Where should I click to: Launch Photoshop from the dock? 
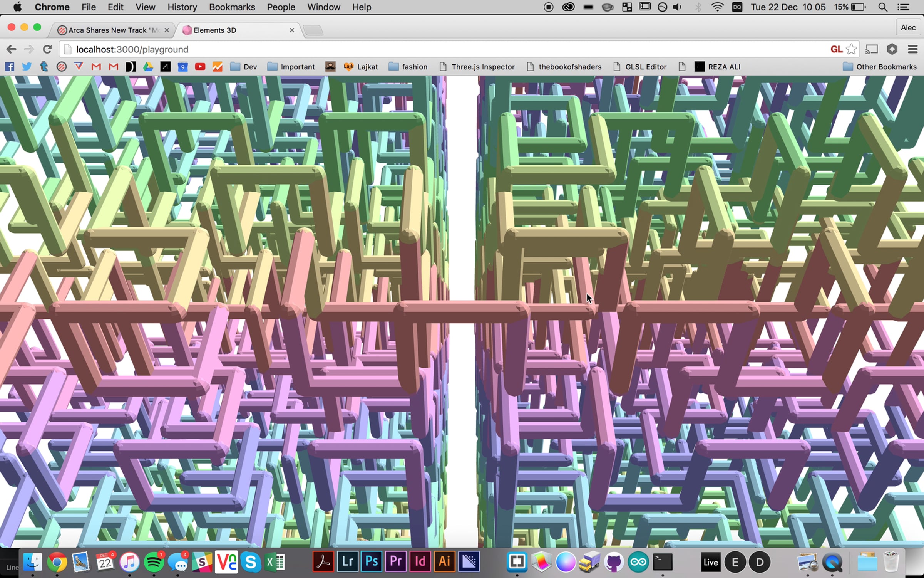point(371,561)
